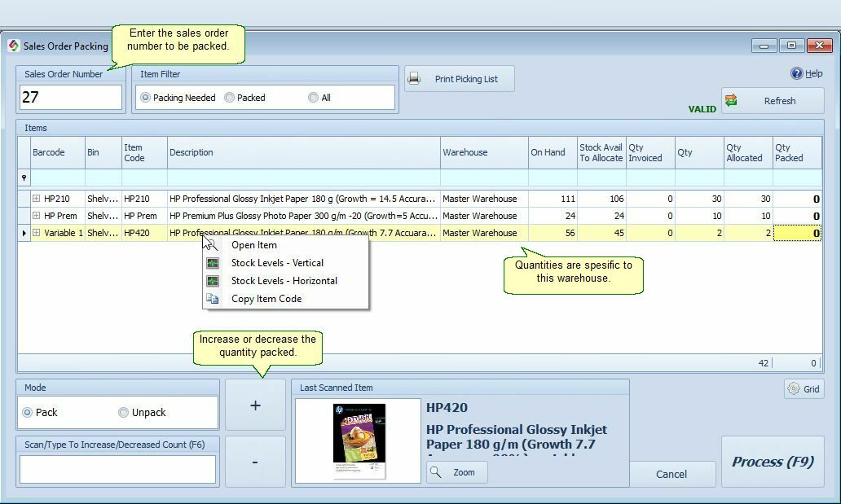Click the plus button to increase quantity
Viewport: 841px width, 504px height.
click(255, 405)
